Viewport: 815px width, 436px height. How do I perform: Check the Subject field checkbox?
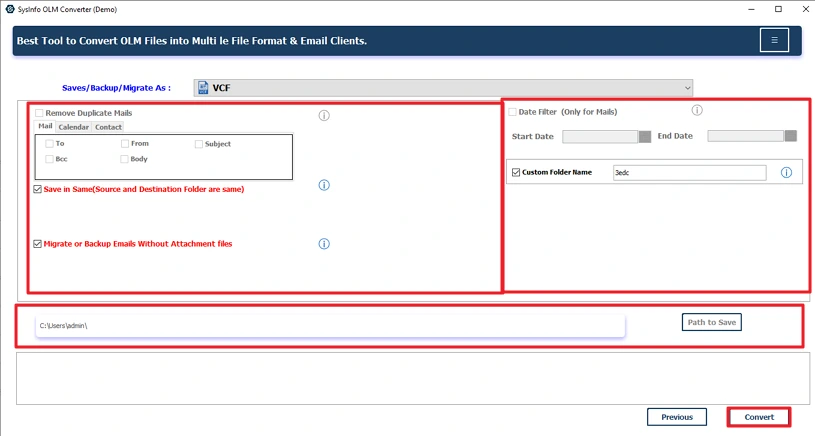199,144
